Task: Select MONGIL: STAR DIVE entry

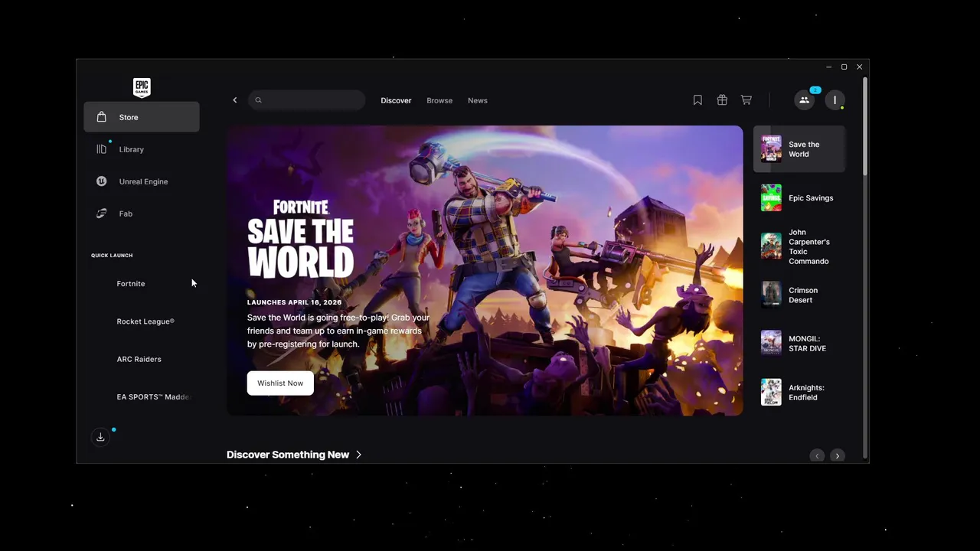Action: tap(799, 344)
